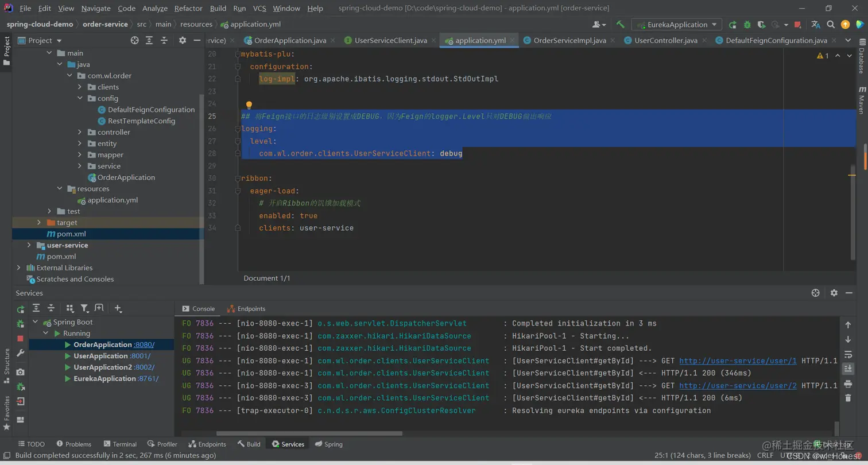The image size is (868, 465).
Task: Switch to the UserServiceClient.java tab
Action: 390,40
